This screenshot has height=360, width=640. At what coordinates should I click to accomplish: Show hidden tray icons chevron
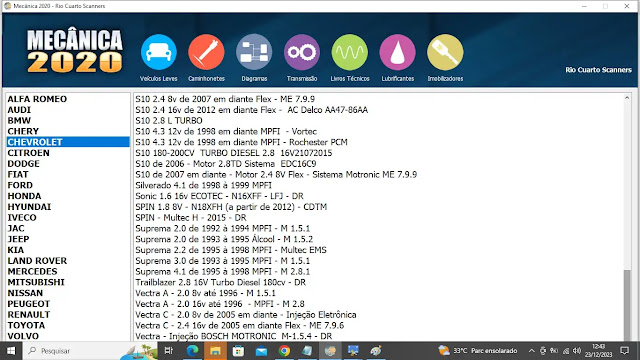(x=531, y=351)
